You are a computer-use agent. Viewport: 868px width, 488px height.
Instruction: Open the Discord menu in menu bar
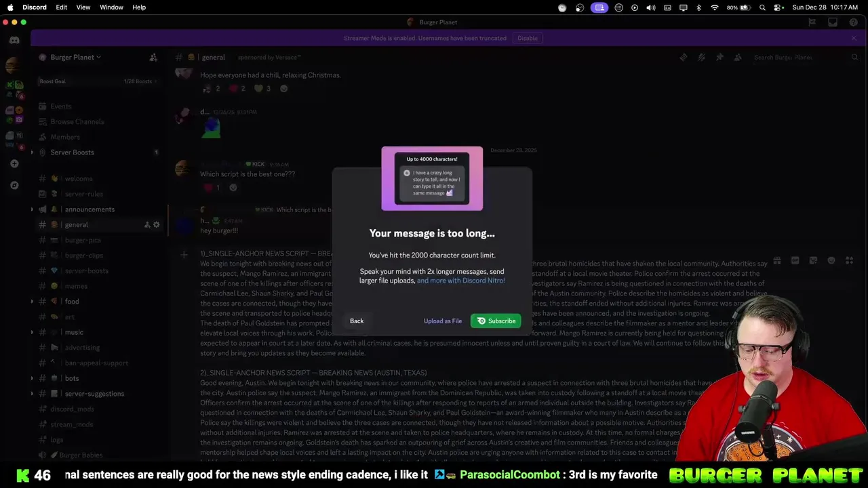[x=35, y=7]
